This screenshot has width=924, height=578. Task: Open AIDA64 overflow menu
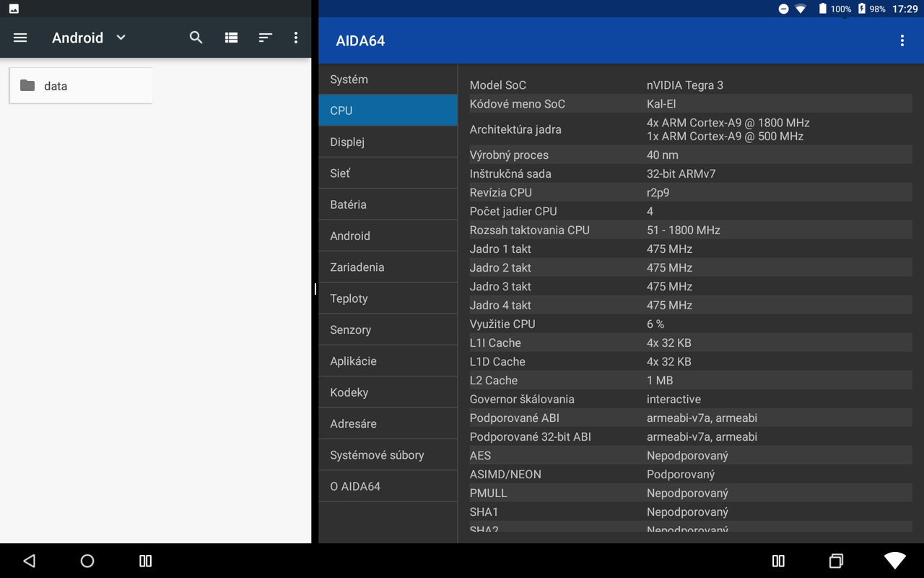point(902,41)
